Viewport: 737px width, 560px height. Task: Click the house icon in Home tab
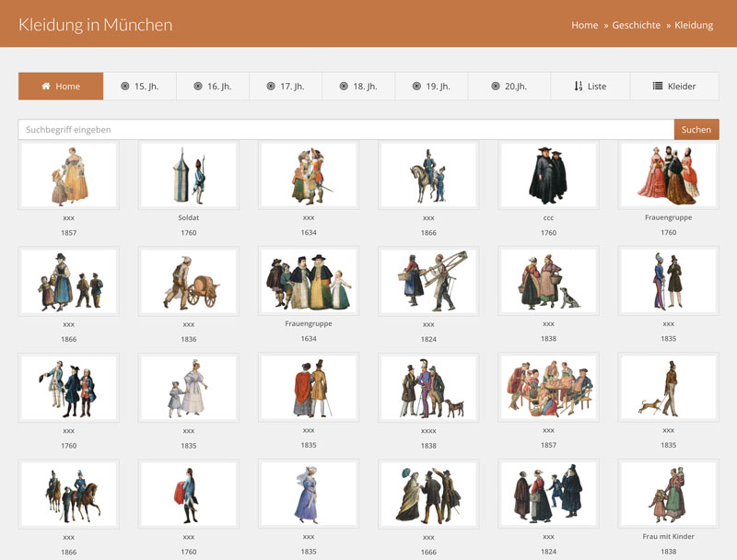click(x=46, y=87)
